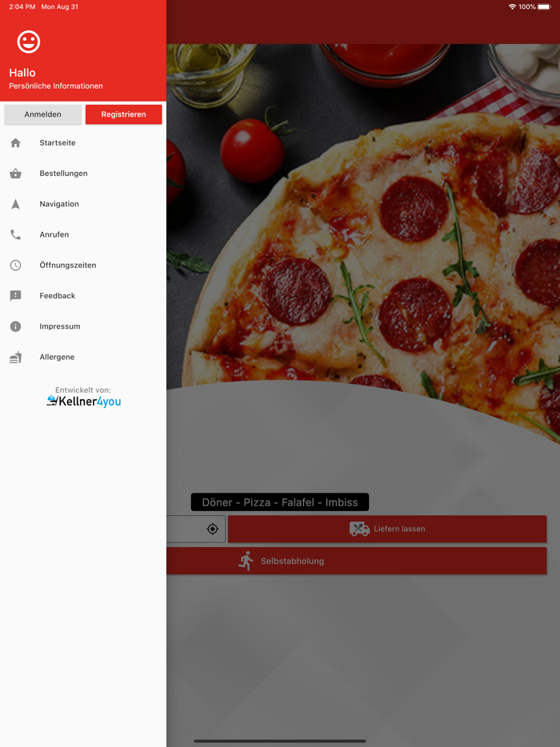Screen dimensions: 560x747
Task: Click the delivery truck icon
Action: [x=359, y=529]
